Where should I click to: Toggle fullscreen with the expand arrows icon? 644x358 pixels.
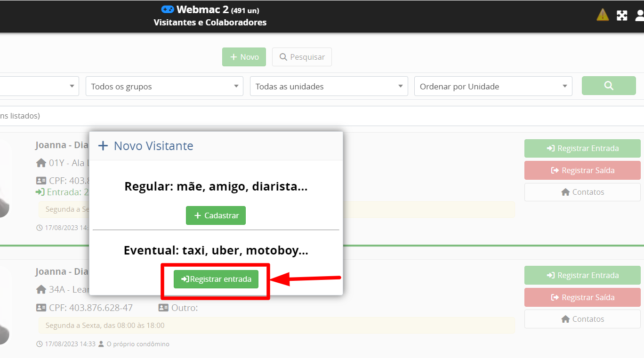(622, 16)
